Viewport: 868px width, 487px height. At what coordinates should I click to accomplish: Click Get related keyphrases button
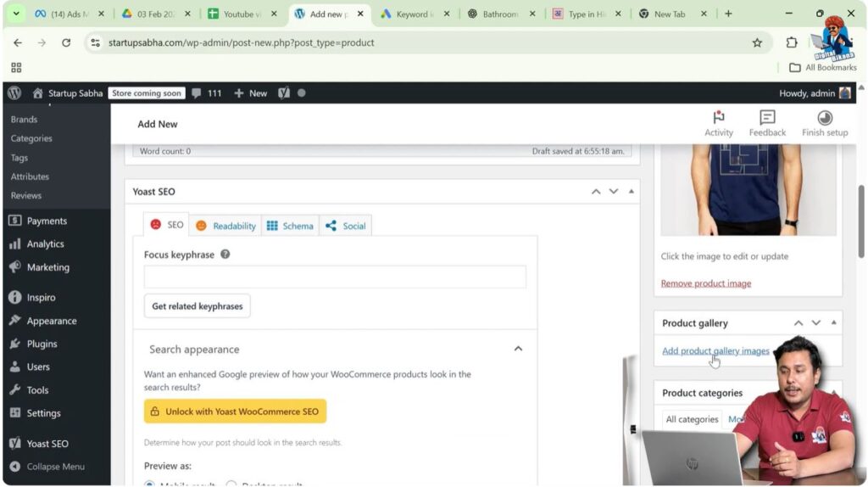(197, 305)
